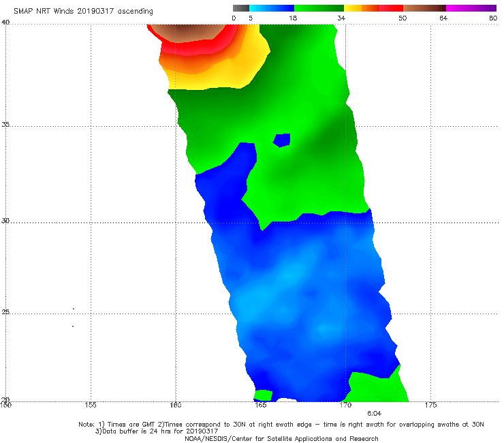Click the color bar label '18'

(x=293, y=18)
